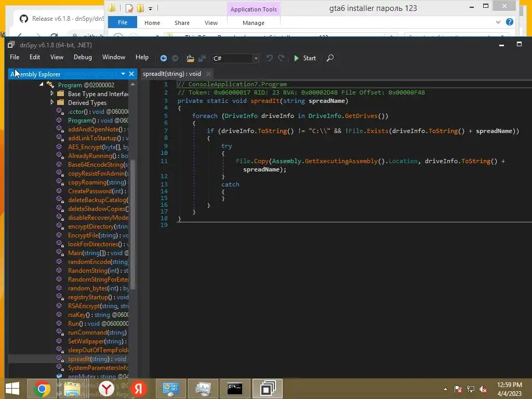Click GetDrives link in code editor
Viewport: 532px width, 399px height.
coord(361,116)
